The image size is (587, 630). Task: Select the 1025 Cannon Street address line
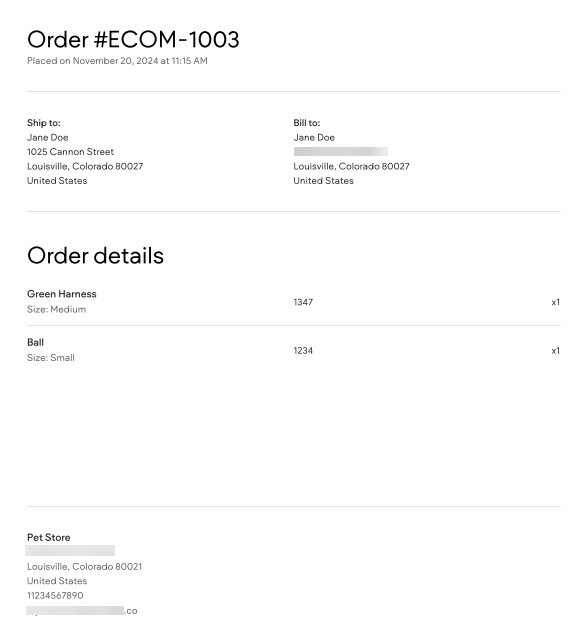tap(70, 152)
